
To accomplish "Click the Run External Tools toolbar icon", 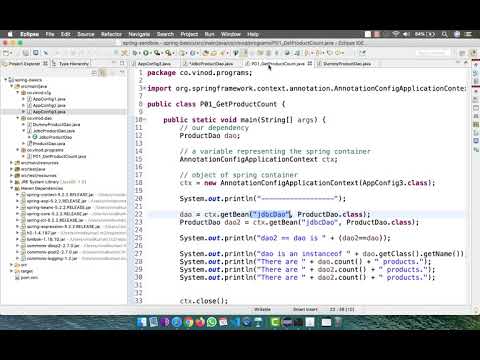I will tap(168, 53).
